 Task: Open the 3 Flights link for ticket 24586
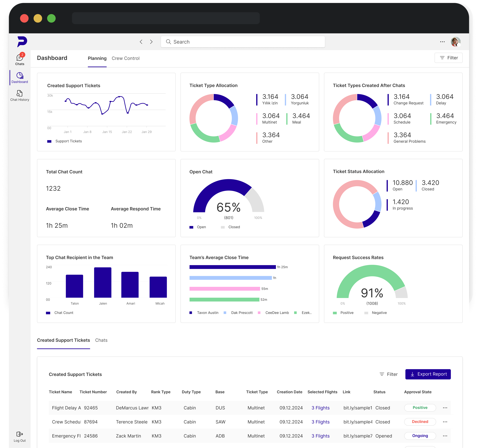pyautogui.click(x=320, y=436)
